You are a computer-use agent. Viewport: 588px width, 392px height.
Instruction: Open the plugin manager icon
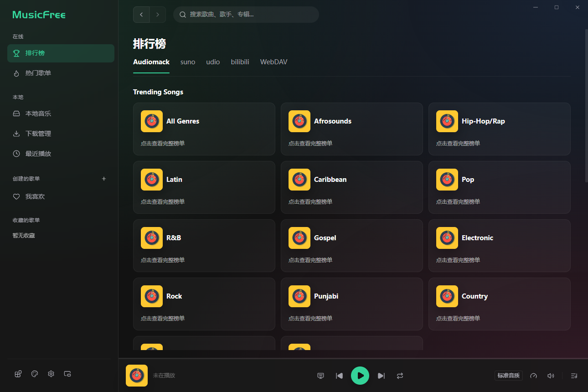18,373
